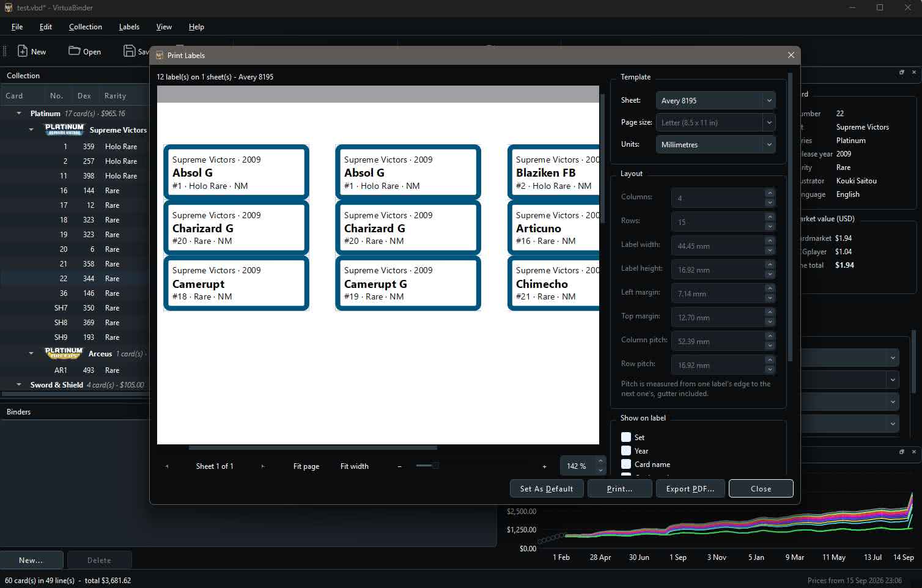Click the zoom out minus icon
Viewport: 922px width, 588px height.
(x=399, y=466)
